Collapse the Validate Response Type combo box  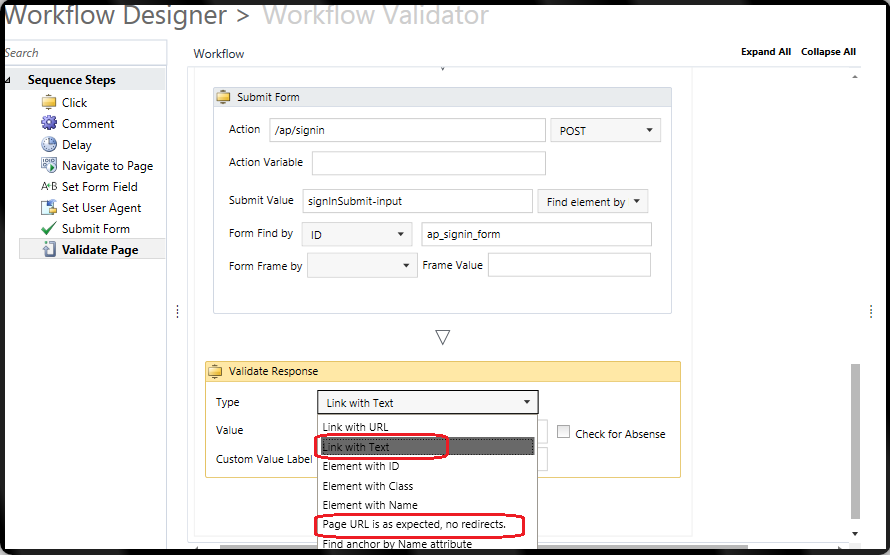(427, 402)
